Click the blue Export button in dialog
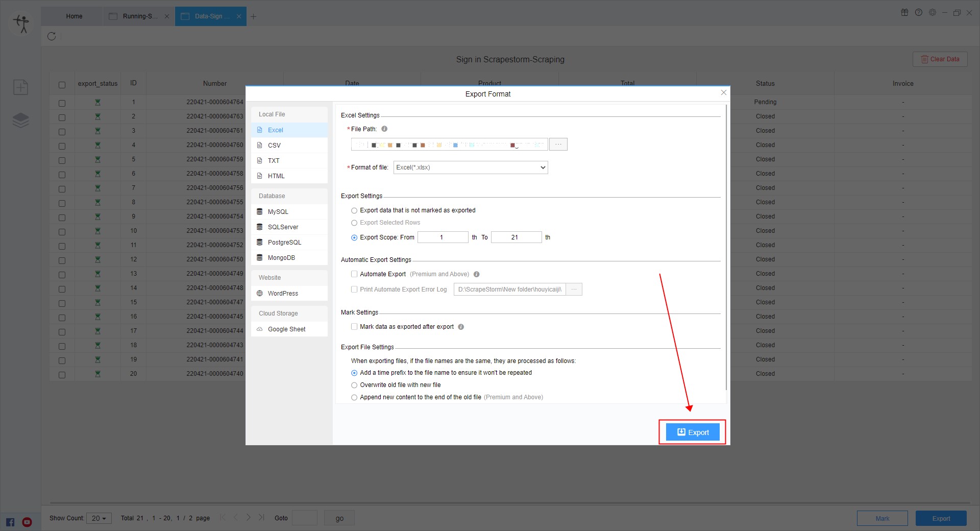This screenshot has width=980, height=531. [693, 432]
